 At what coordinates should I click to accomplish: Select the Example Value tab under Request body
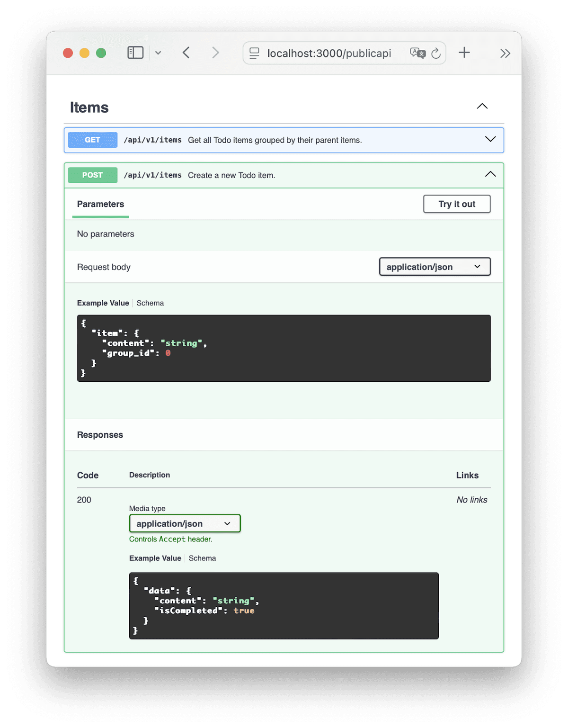[103, 303]
